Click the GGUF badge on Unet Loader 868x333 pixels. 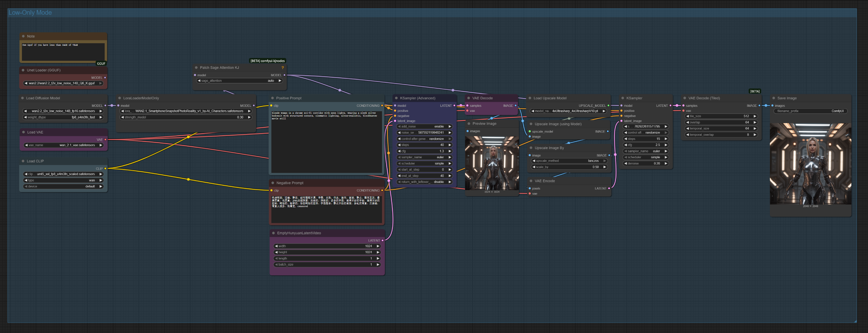[101, 64]
